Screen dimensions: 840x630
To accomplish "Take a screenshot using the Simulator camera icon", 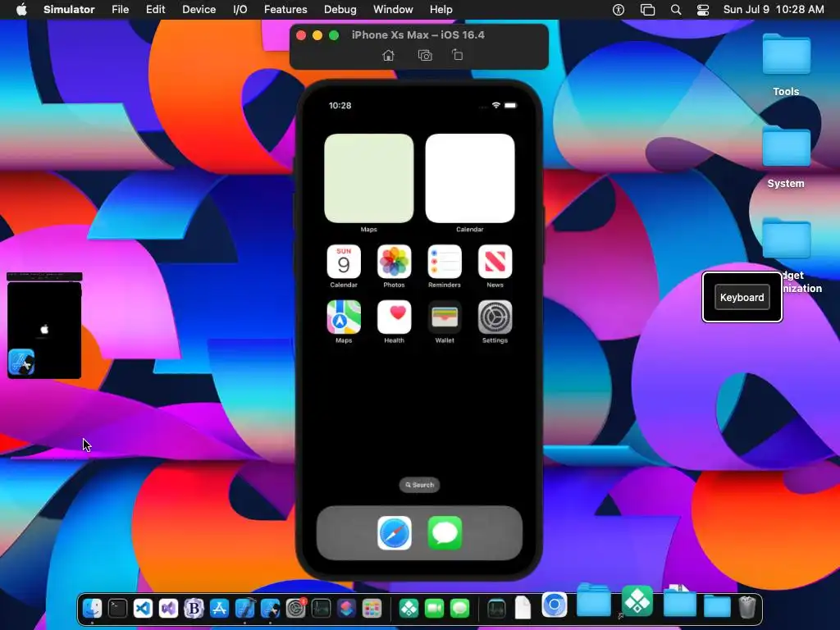I will click(x=425, y=55).
